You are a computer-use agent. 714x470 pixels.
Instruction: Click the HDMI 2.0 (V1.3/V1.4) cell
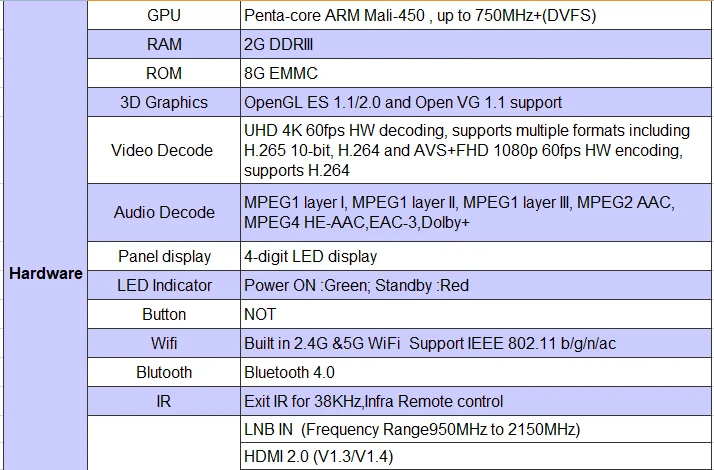[x=477, y=456]
